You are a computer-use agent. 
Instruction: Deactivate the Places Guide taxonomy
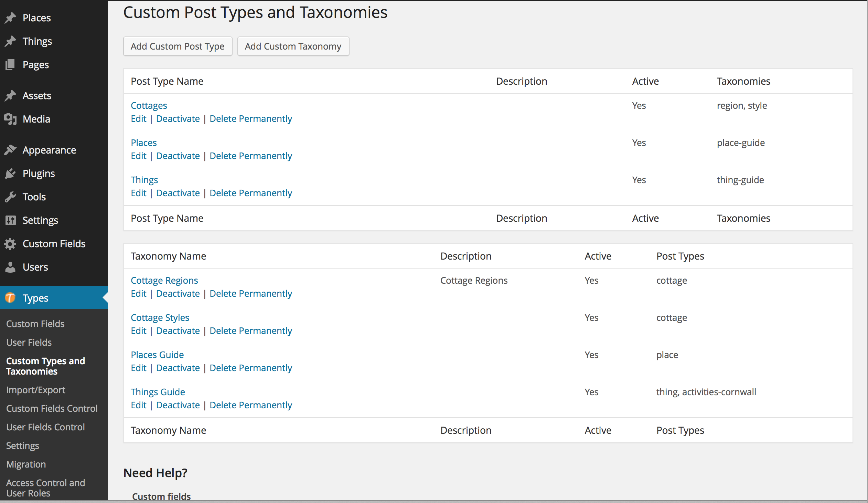tap(178, 368)
